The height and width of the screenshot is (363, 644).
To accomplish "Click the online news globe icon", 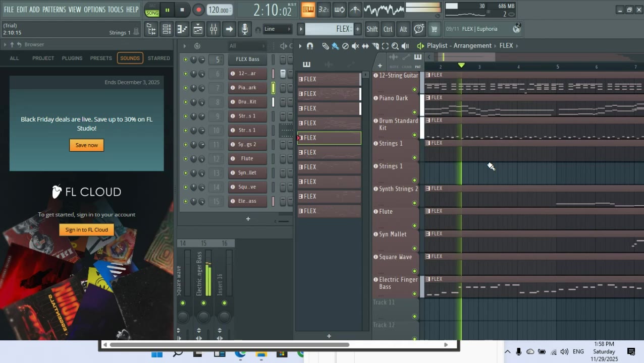I will pyautogui.click(x=516, y=29).
